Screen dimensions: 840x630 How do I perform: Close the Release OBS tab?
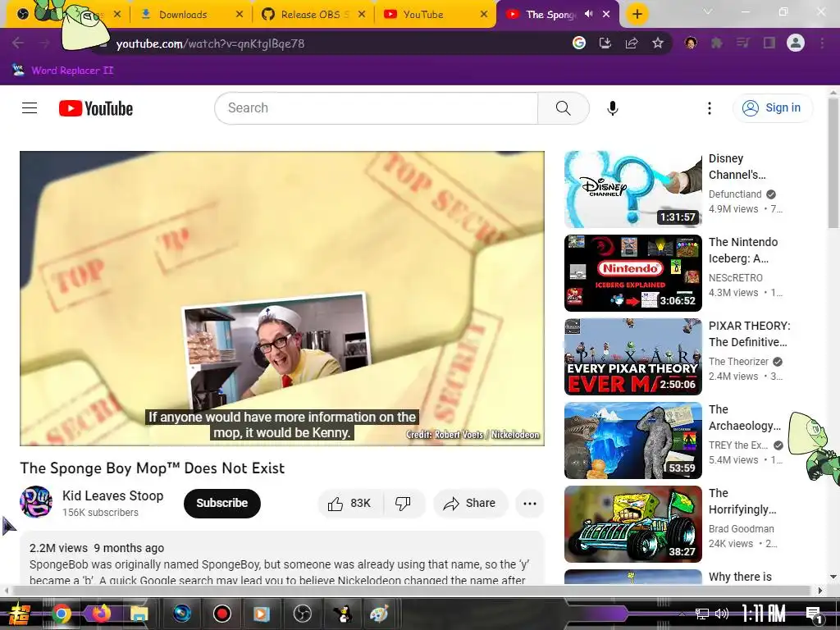click(362, 15)
